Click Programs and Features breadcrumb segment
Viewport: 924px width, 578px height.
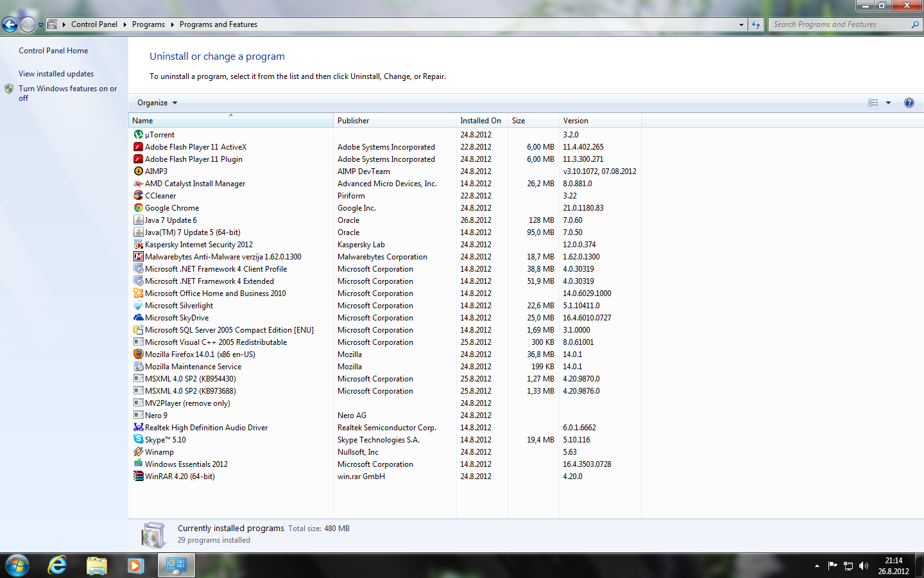[218, 24]
